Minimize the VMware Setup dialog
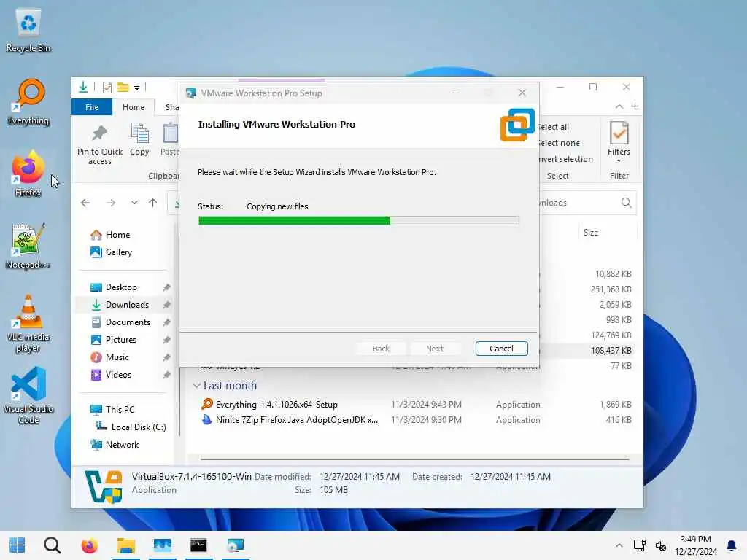 tap(456, 93)
